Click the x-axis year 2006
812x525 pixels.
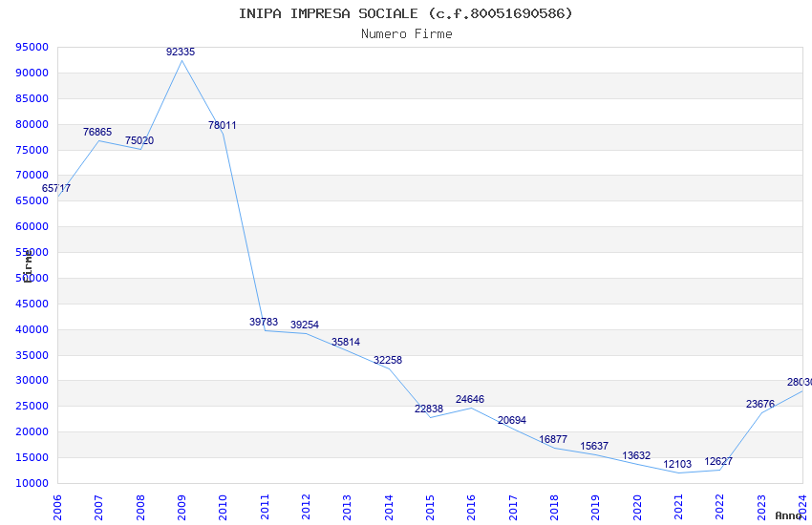pyautogui.click(x=57, y=507)
